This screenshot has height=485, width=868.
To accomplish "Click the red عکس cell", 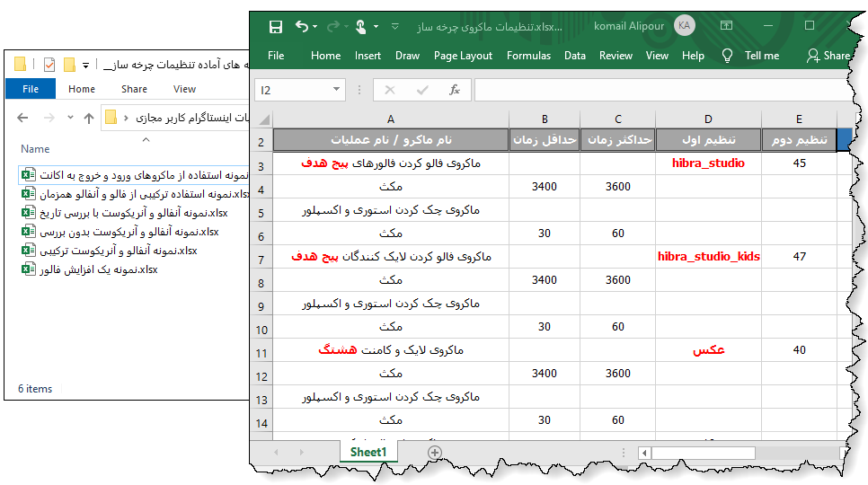I will click(708, 350).
